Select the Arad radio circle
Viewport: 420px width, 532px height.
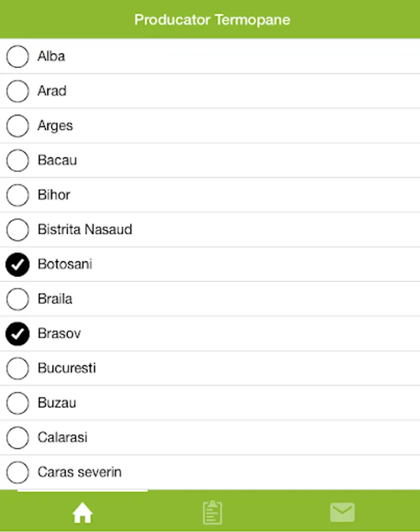[x=18, y=91]
